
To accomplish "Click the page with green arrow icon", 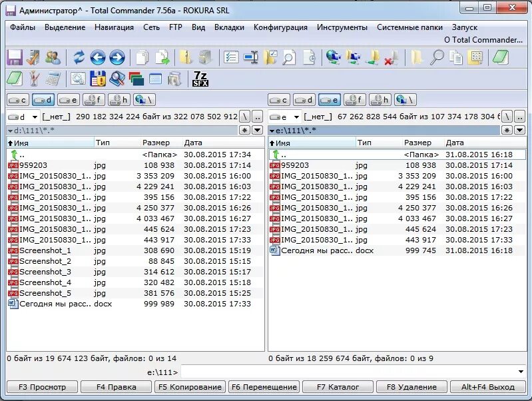I will point(162,57).
